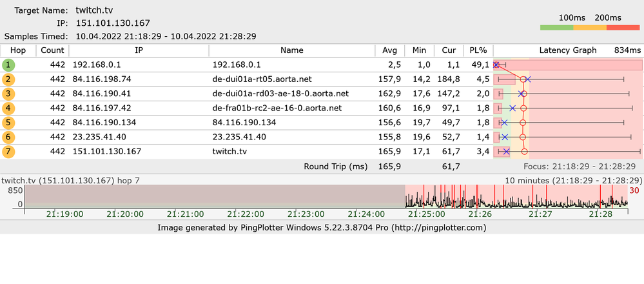Click the Count column header
644x284 pixels.
click(x=53, y=50)
